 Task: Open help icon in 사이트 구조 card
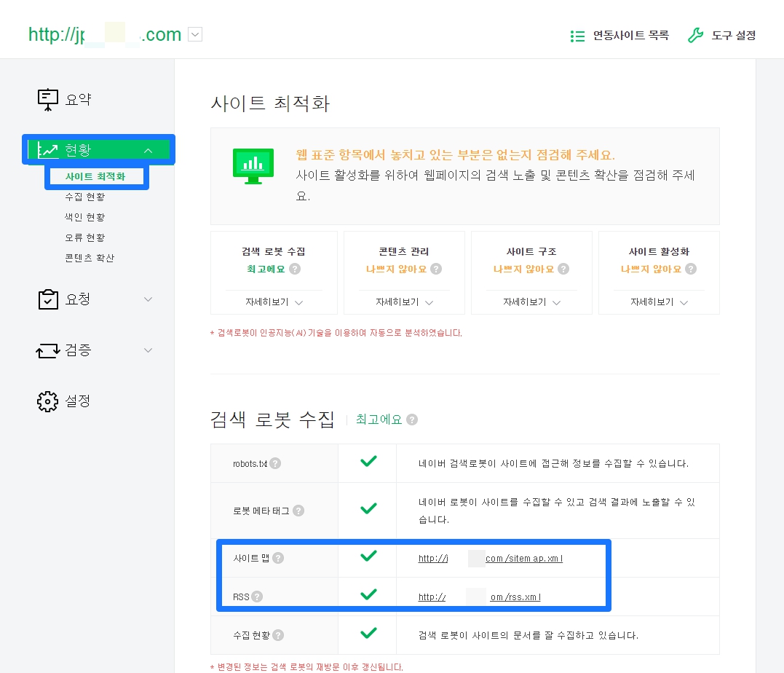[563, 269]
